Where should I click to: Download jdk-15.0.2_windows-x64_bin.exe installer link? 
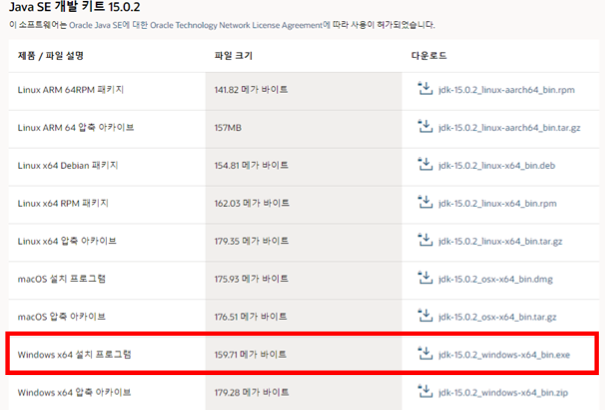point(504,354)
